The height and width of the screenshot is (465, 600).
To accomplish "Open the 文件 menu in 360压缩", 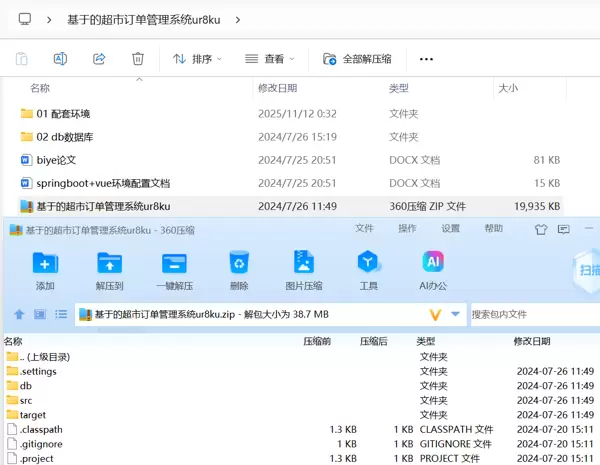I will [365, 229].
